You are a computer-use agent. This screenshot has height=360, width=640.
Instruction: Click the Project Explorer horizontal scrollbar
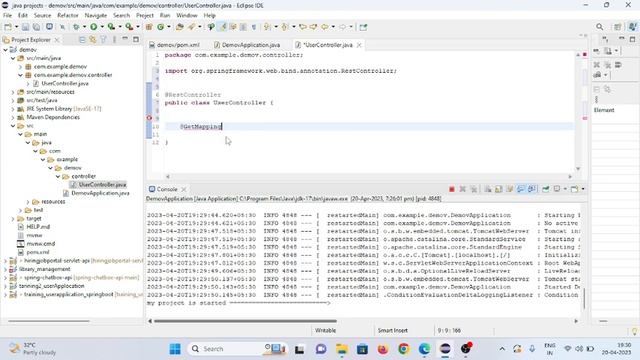click(49, 321)
